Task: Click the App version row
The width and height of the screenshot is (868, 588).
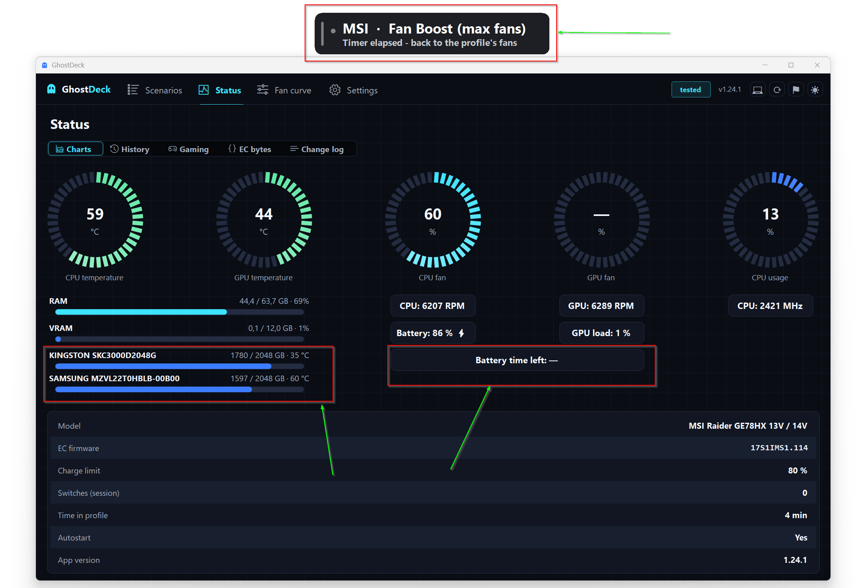Action: [433, 560]
